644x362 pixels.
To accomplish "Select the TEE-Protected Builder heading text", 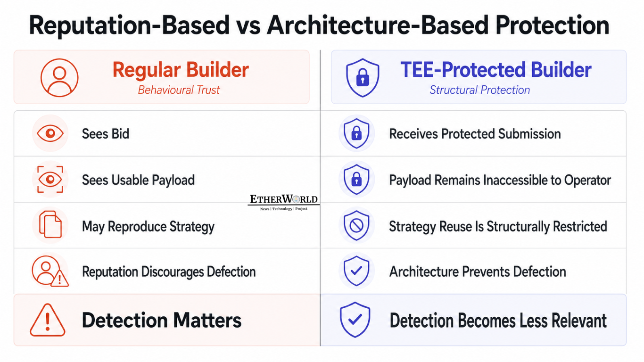I will coord(496,70).
